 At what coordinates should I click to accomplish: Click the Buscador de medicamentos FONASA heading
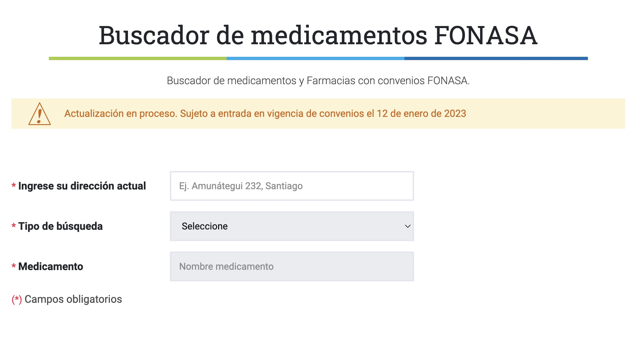click(x=318, y=35)
